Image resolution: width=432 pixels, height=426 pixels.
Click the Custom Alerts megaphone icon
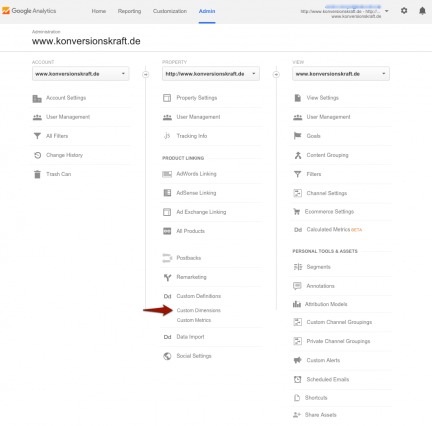click(297, 360)
